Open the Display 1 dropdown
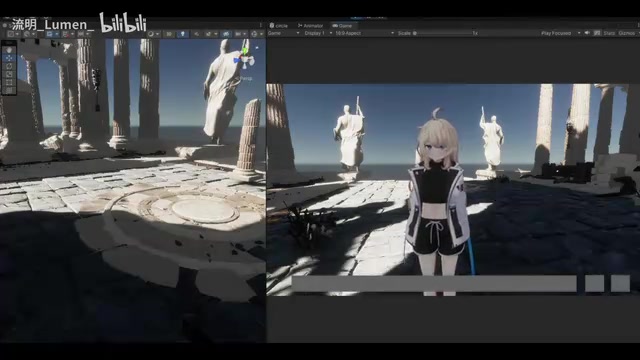The image size is (640, 360). pyautogui.click(x=318, y=33)
